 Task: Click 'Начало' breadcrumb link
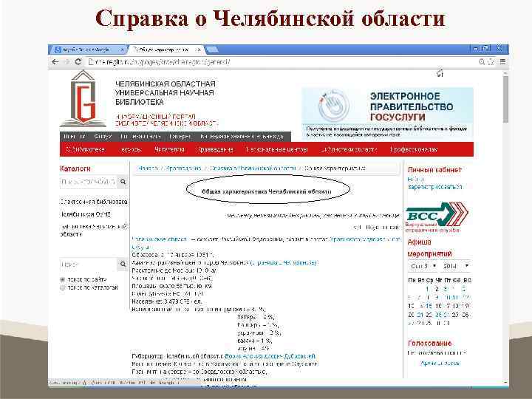click(x=148, y=168)
